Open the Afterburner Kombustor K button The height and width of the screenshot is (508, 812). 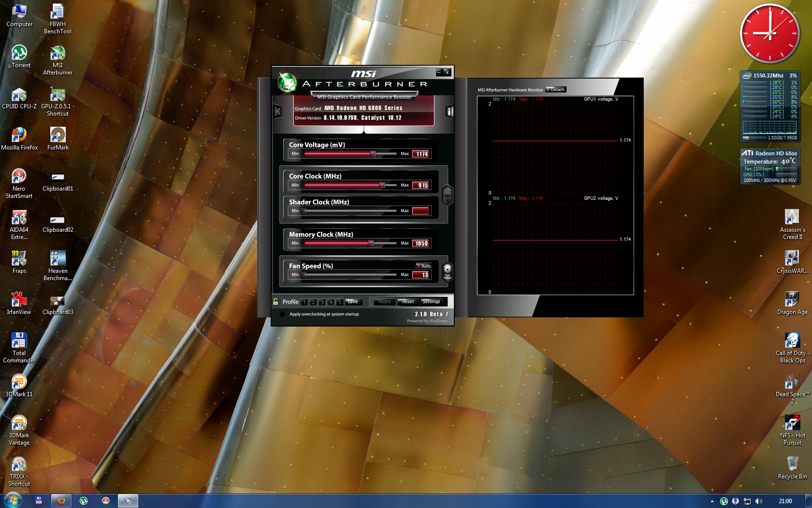coord(278,112)
